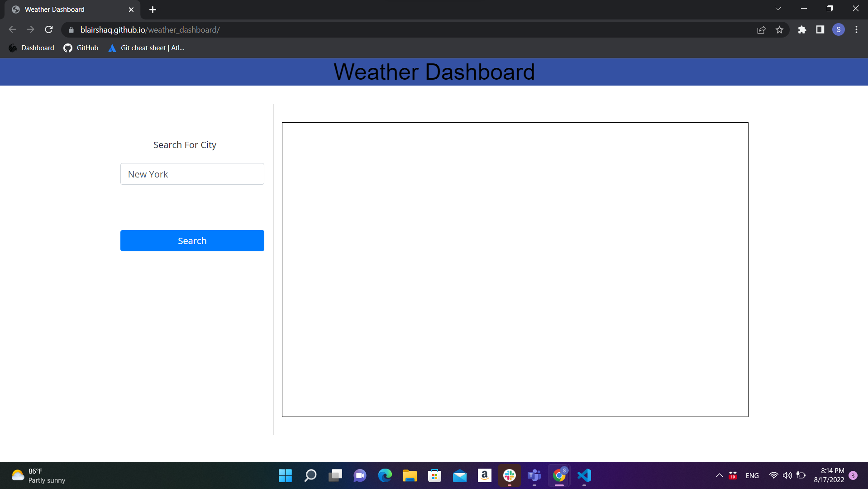Click the New York city input field
Screen dimensions: 868x489
192,174
